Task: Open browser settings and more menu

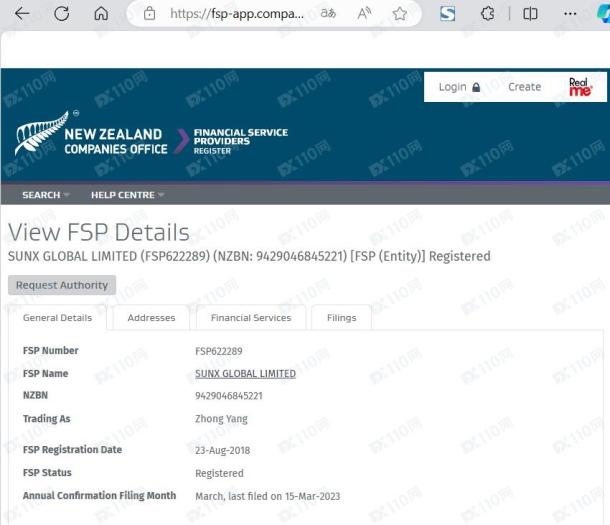Action: point(570,14)
